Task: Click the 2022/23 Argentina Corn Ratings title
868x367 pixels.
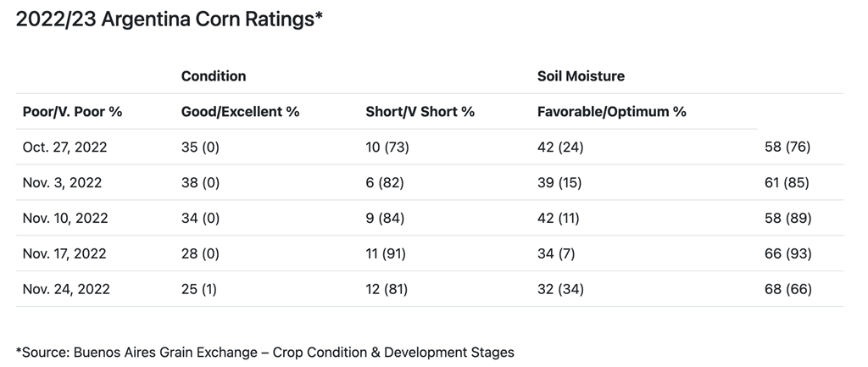Action: [170, 21]
